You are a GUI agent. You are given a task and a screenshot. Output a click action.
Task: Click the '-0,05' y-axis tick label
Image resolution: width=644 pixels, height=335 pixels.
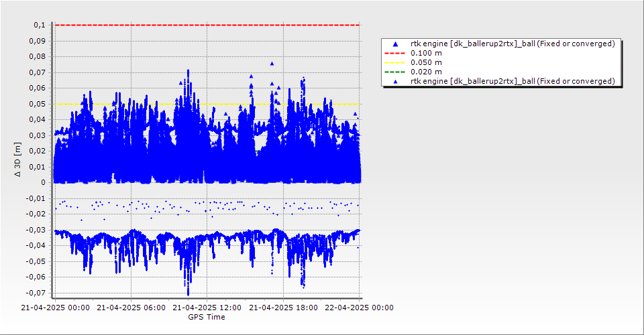pyautogui.click(x=36, y=261)
